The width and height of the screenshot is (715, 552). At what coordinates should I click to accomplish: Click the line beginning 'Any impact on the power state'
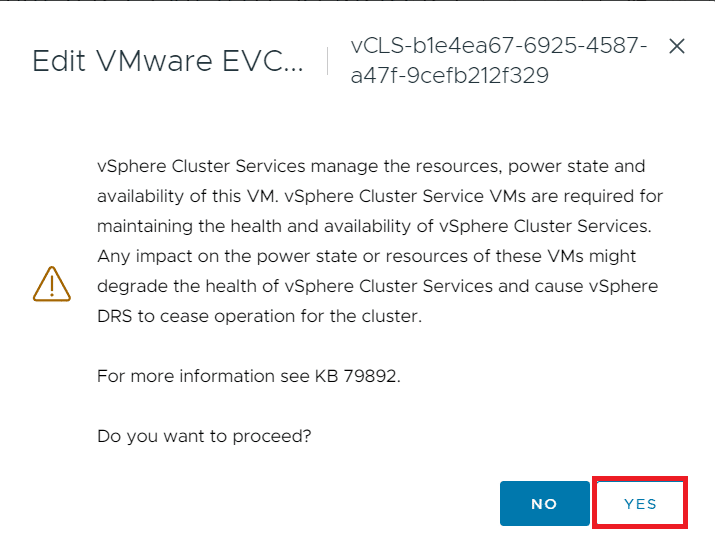tap(366, 256)
